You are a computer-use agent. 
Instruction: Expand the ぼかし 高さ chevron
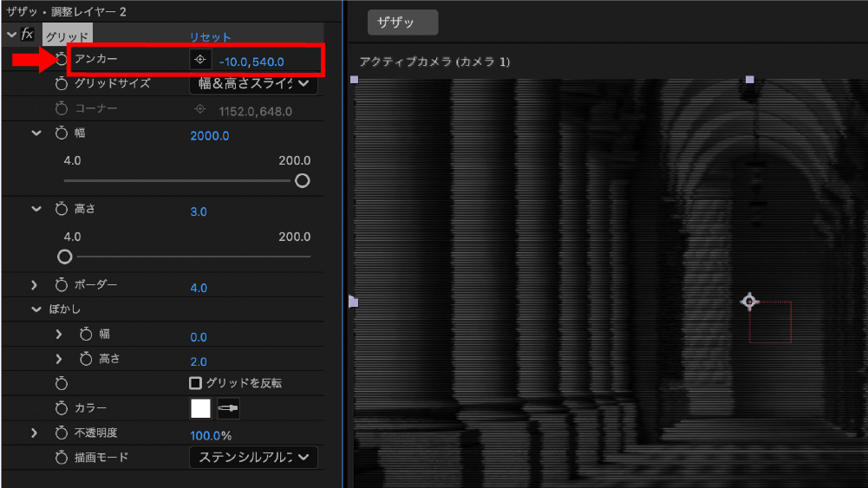59,359
